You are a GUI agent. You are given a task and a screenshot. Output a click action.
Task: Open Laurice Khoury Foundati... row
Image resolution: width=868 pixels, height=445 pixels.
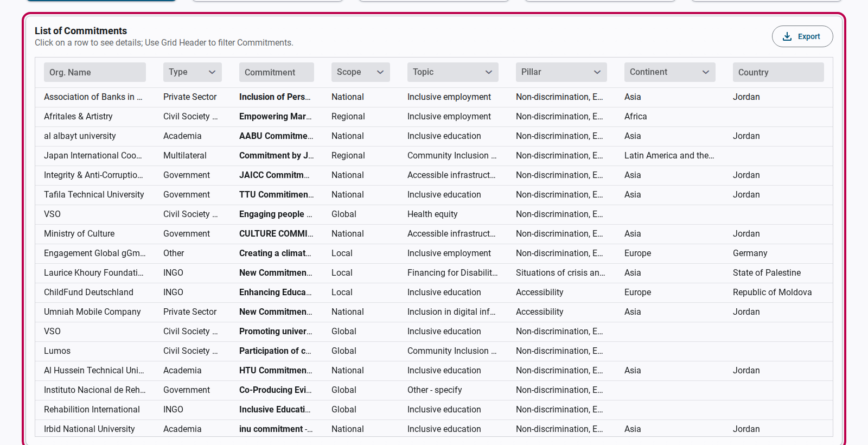[434, 273]
